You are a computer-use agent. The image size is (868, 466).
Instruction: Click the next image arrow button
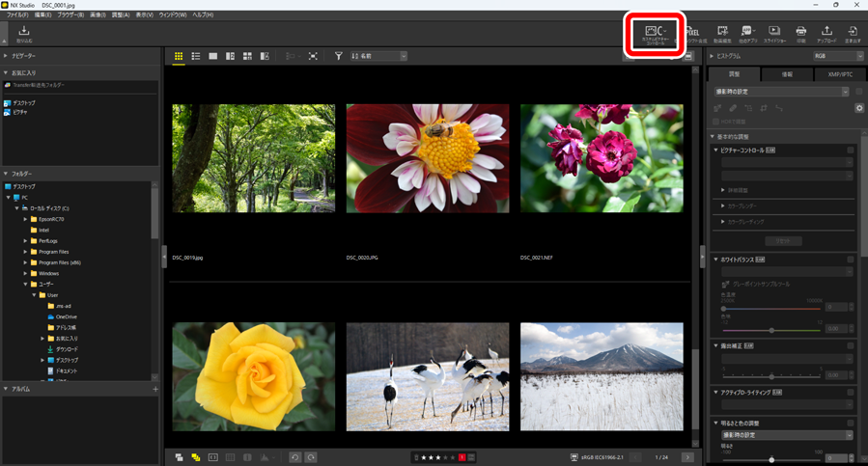click(686, 456)
